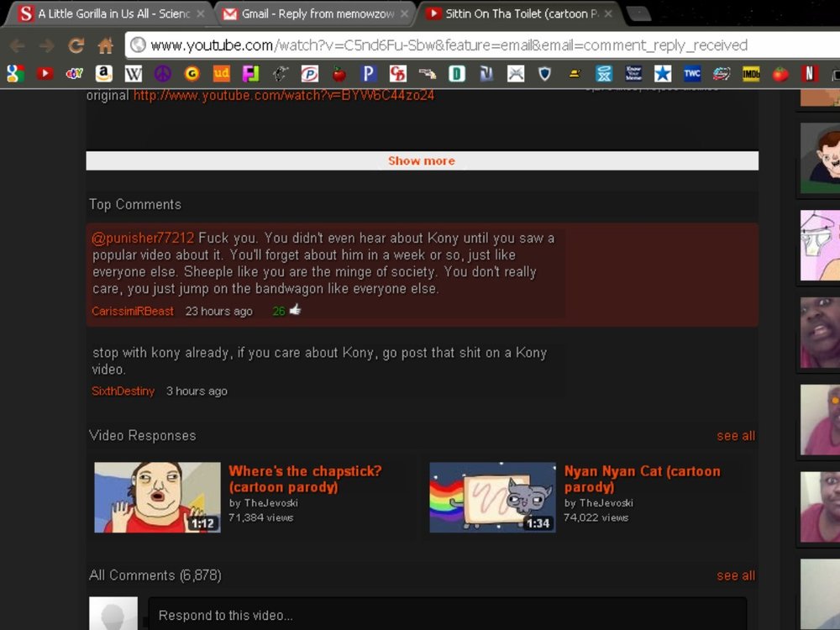
Task: Click the YouTube URL address bar
Action: coord(482,45)
